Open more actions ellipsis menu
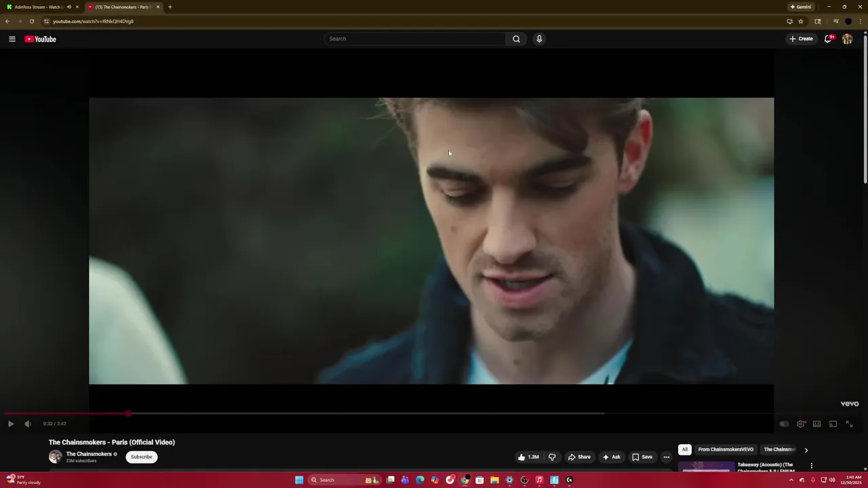Image resolution: width=868 pixels, height=488 pixels. [666, 457]
